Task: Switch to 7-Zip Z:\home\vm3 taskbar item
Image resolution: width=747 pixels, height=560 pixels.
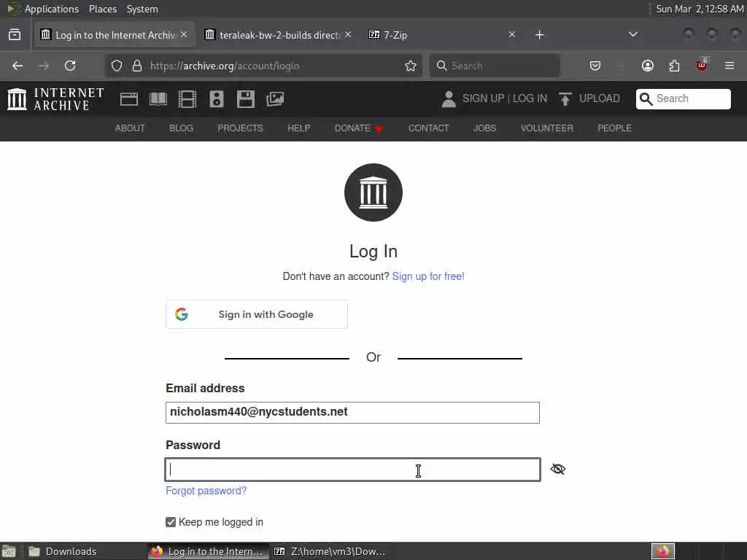Action: [x=330, y=551]
